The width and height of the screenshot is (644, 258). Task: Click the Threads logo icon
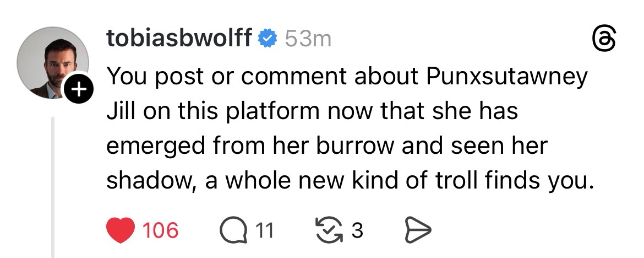click(x=603, y=40)
